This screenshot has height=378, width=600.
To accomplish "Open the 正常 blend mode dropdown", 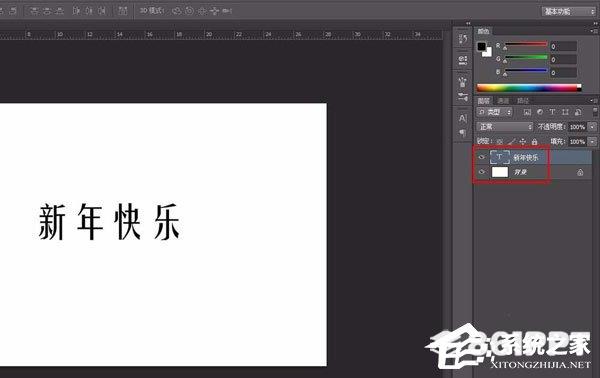I will [505, 127].
